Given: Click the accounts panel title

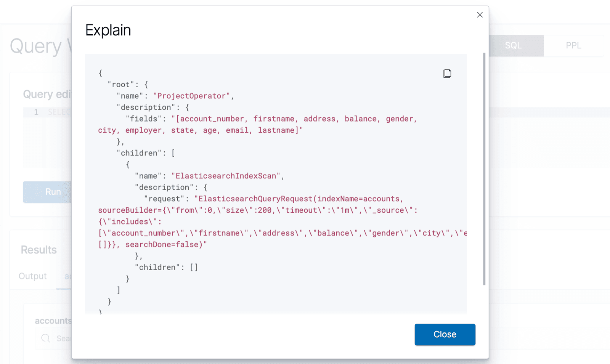Looking at the screenshot, I should pyautogui.click(x=53, y=321).
